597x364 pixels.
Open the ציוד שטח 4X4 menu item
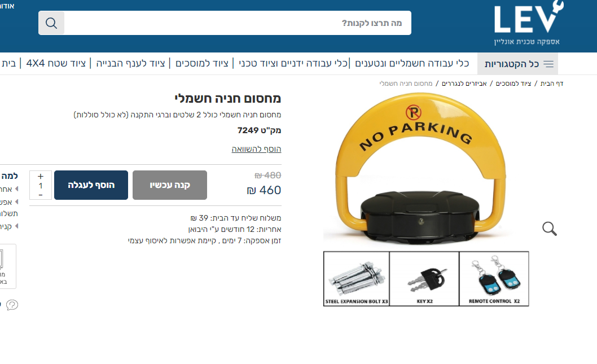[56, 63]
